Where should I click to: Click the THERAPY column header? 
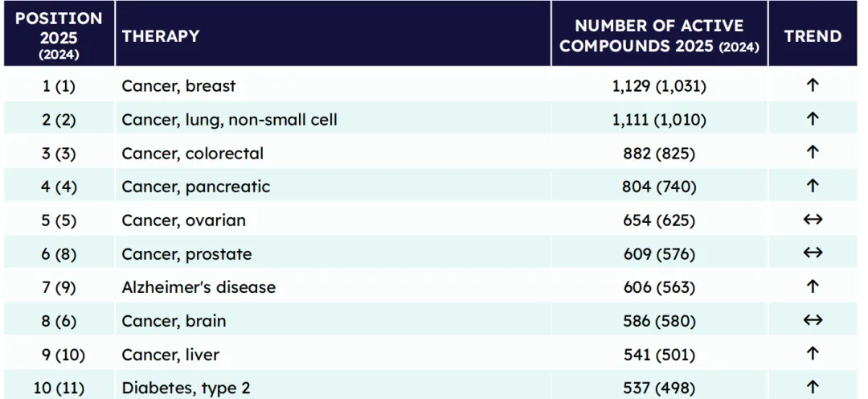[161, 36]
